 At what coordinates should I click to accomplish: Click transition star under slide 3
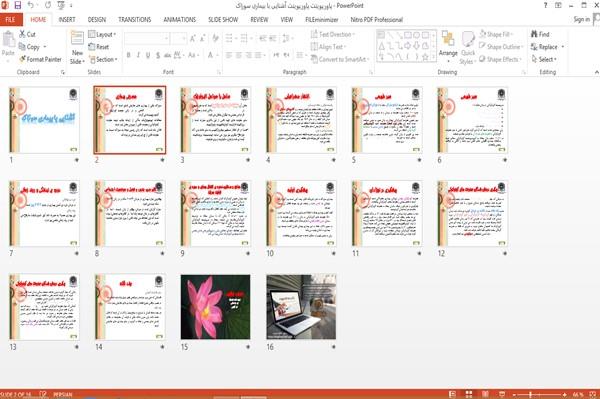[x=248, y=160]
